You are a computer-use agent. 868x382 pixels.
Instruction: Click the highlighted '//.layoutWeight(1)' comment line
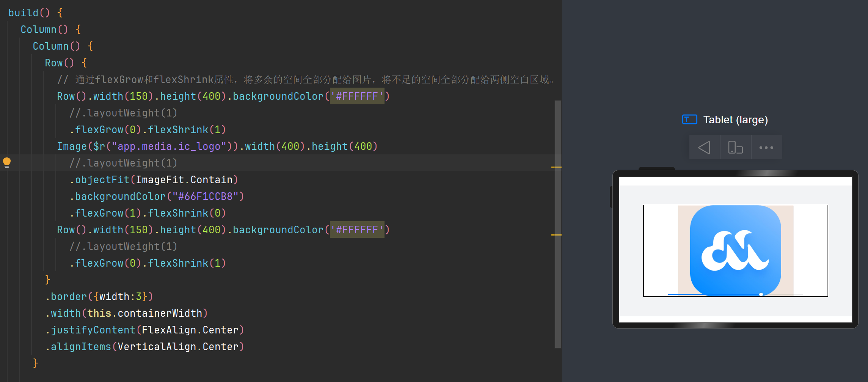[x=123, y=163]
